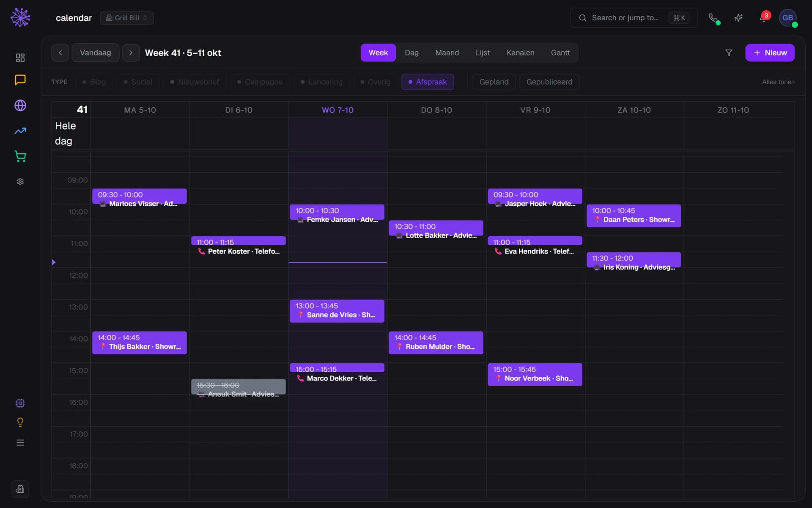Open the GB user avatar menu
The image size is (812, 508).
788,18
